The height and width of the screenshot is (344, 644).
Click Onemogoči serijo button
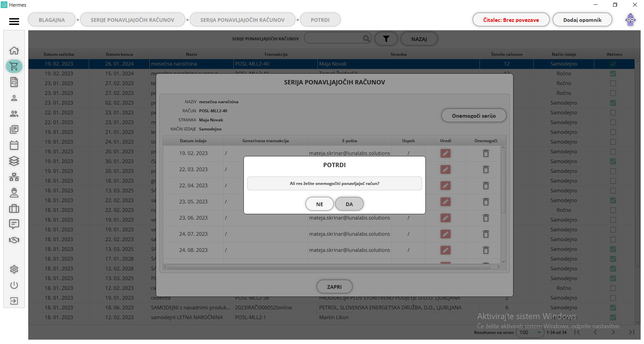[x=474, y=116]
